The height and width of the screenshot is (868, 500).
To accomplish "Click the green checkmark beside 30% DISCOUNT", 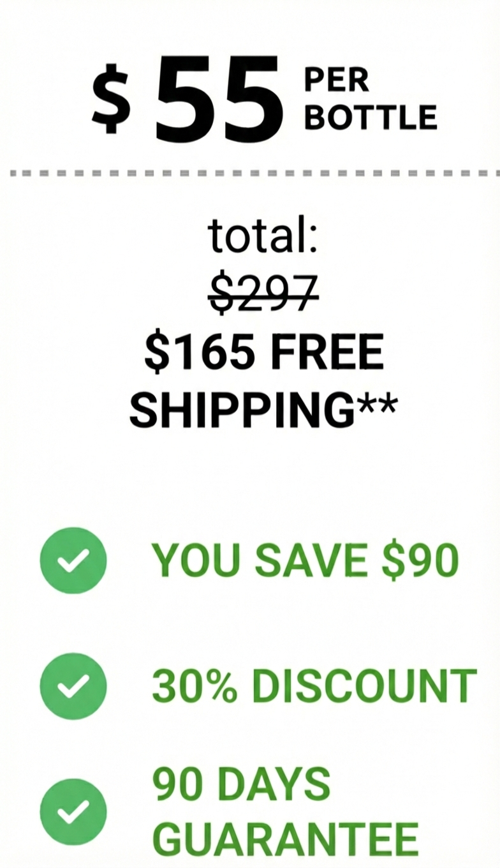I will click(x=73, y=686).
